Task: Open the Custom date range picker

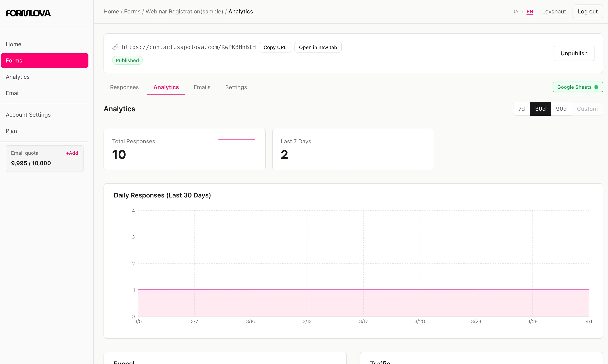Action: [587, 109]
